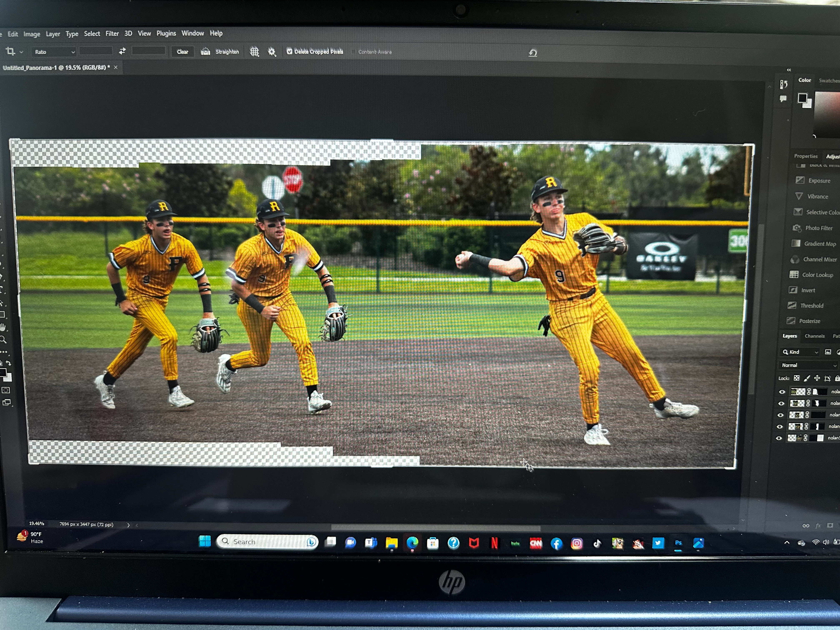The width and height of the screenshot is (840, 630).
Task: Enable the Content-Aware checkbox
Action: (x=353, y=52)
